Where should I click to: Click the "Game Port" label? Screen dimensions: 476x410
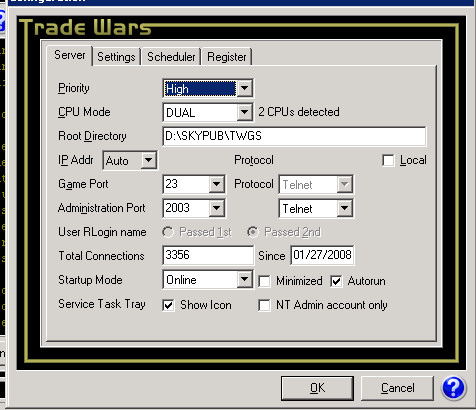point(83,184)
